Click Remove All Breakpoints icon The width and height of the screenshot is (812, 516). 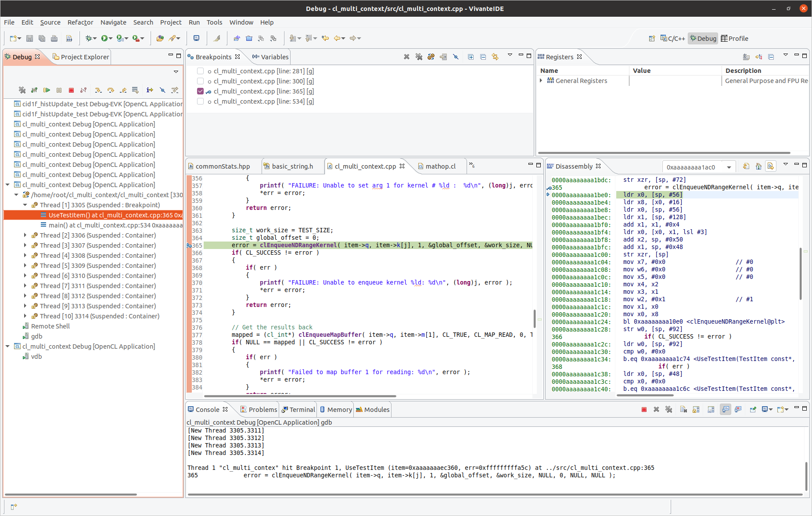click(419, 57)
